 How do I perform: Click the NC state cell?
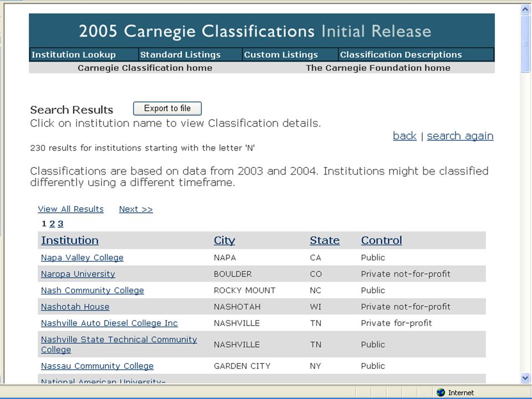315,290
